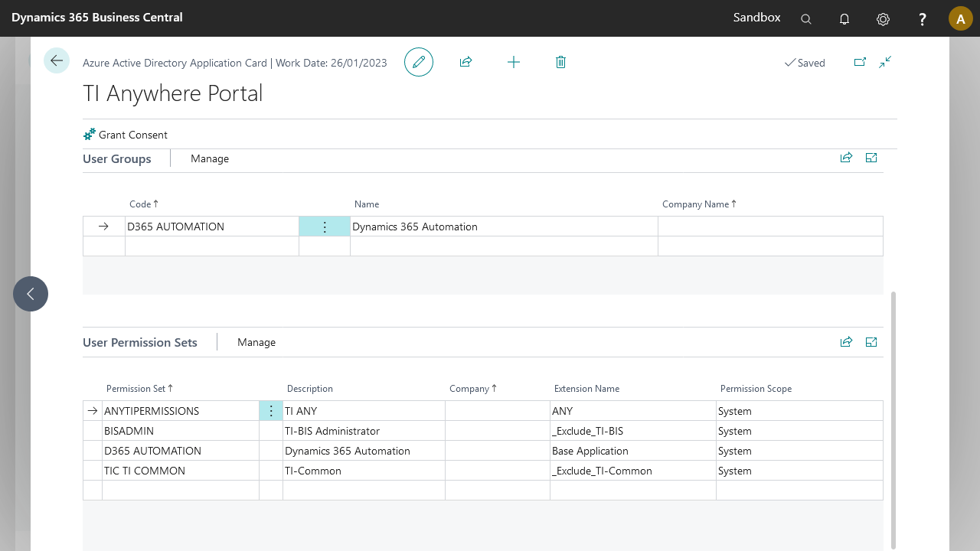Create new record with plus icon
Viewport: 980px width, 551px height.
[514, 62]
